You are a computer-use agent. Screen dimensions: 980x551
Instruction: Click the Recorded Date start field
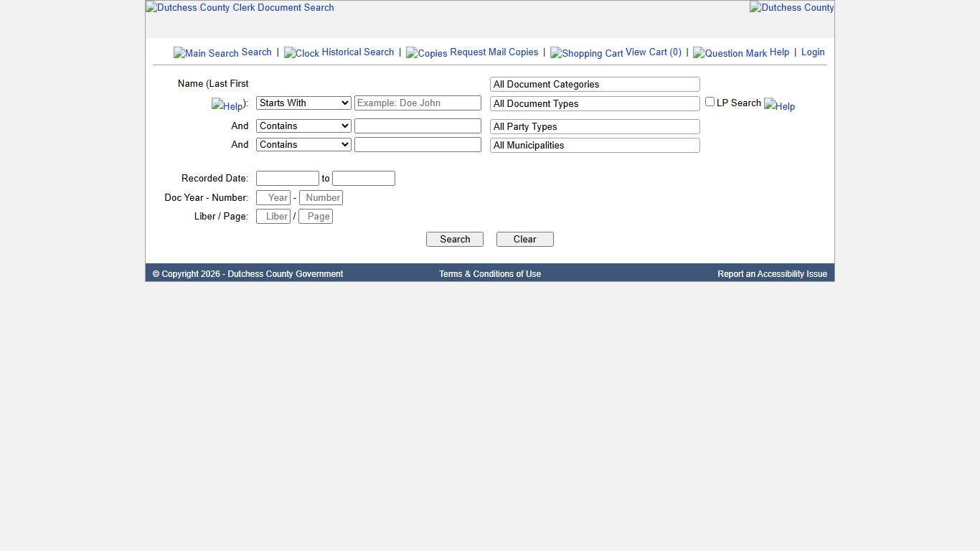[x=287, y=178]
